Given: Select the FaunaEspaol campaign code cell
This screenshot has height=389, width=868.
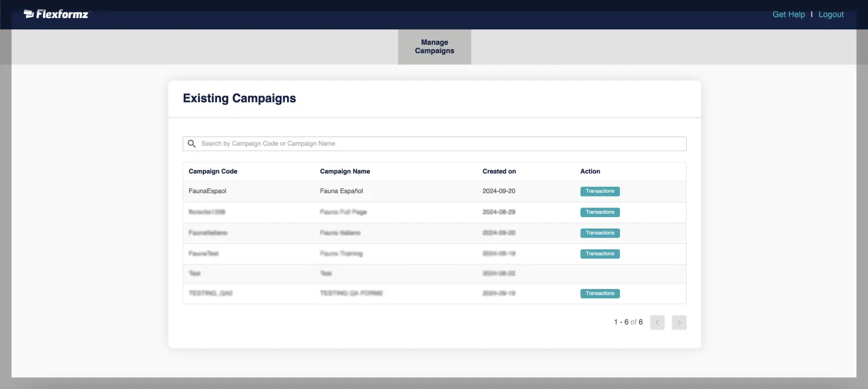Looking at the screenshot, I should [x=207, y=191].
